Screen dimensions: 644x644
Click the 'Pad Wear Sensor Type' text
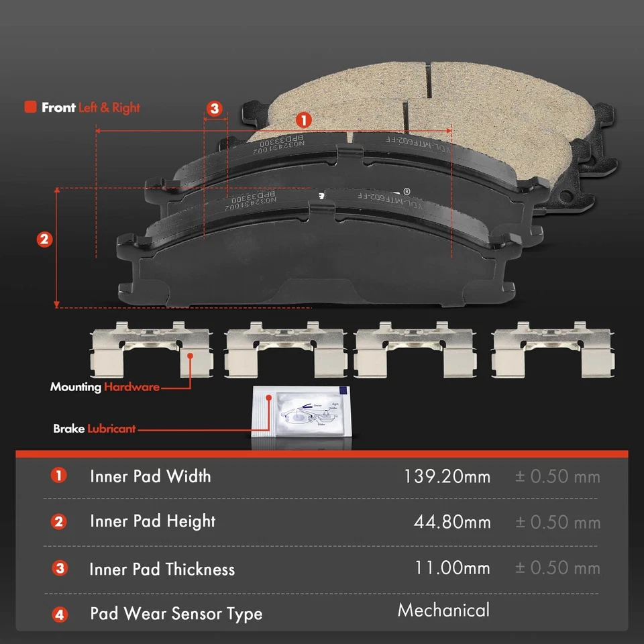(176, 614)
